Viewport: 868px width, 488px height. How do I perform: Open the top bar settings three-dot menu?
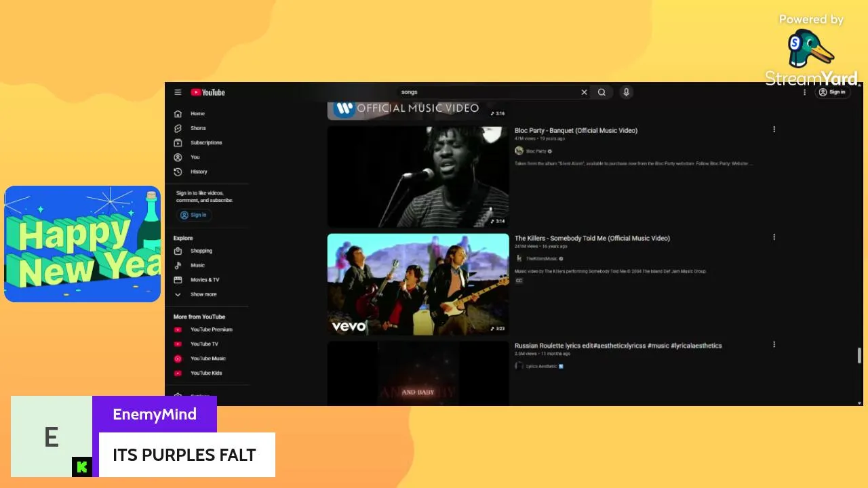coord(805,92)
